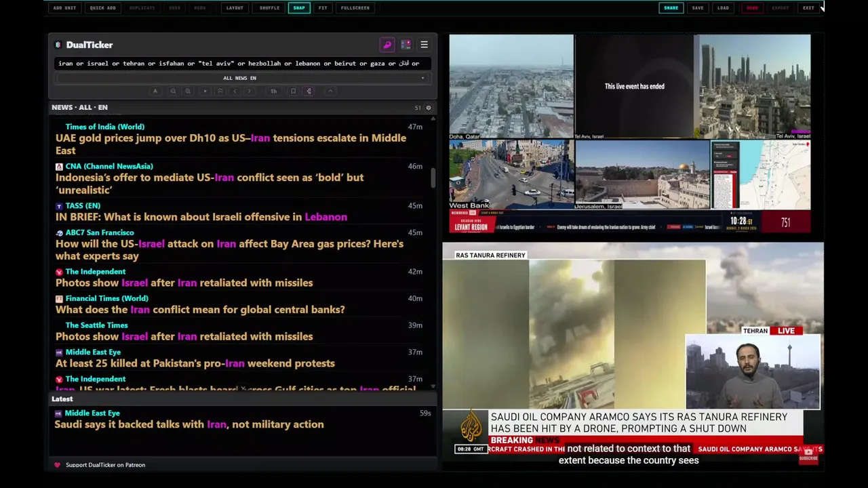Image resolution: width=868 pixels, height=488 pixels.
Task: Click the EXPORT button
Action: [781, 8]
